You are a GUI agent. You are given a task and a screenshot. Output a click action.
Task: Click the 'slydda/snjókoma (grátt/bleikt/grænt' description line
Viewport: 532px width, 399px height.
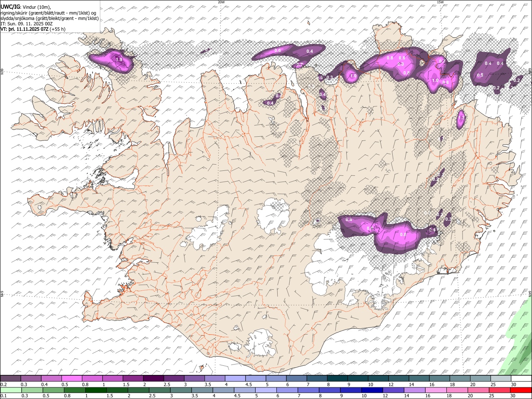[x=49, y=18]
